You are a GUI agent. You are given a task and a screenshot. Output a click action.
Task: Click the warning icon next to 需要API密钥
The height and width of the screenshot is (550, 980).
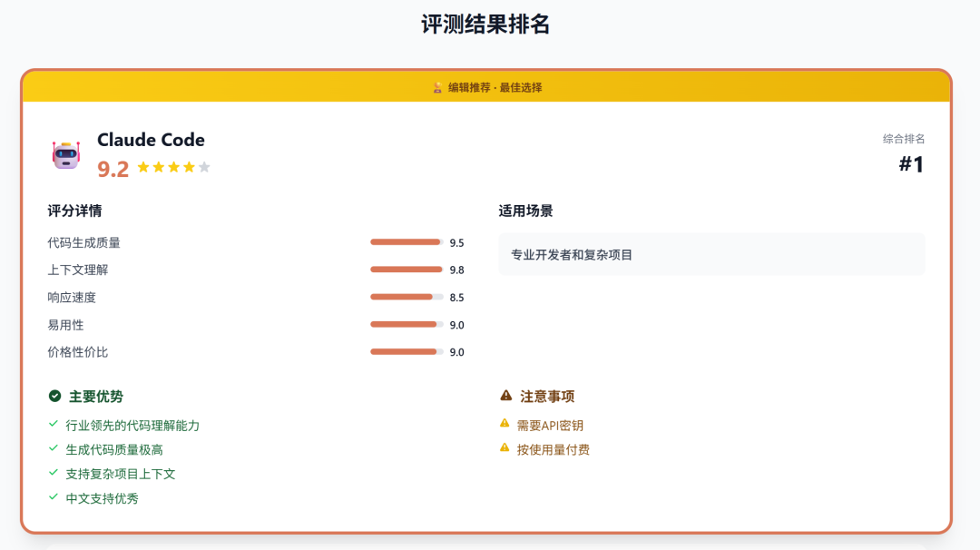tap(505, 424)
